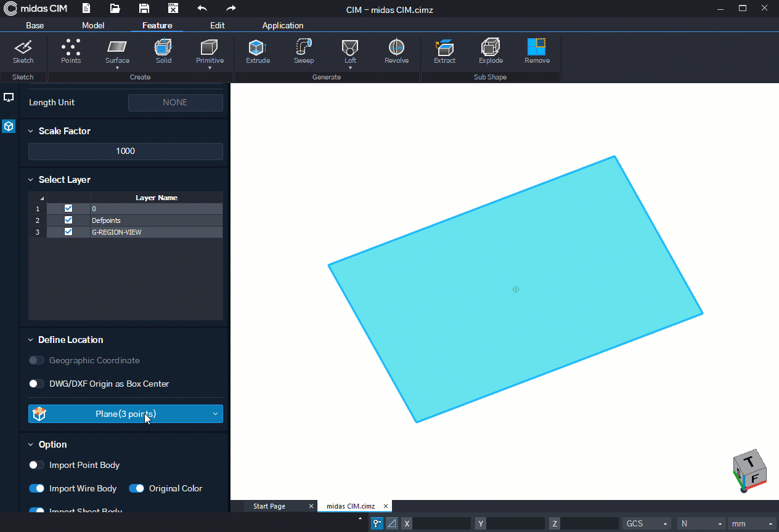Switch to the Model ribbon tab
779x532 pixels.
pos(93,25)
